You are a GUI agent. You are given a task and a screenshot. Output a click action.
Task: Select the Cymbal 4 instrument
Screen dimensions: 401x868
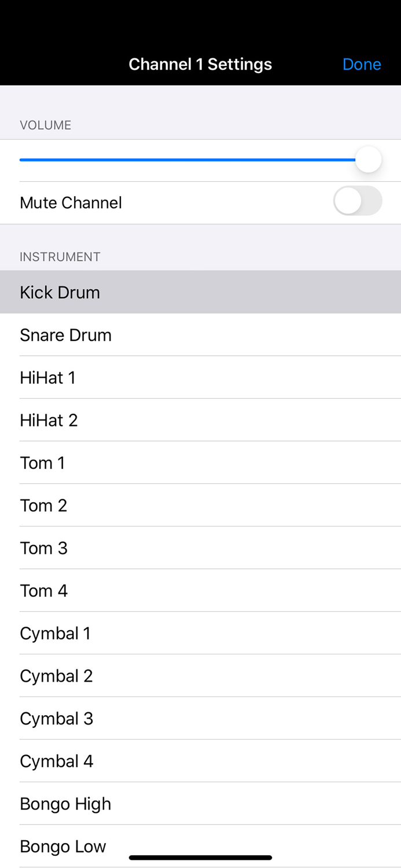[x=57, y=761]
